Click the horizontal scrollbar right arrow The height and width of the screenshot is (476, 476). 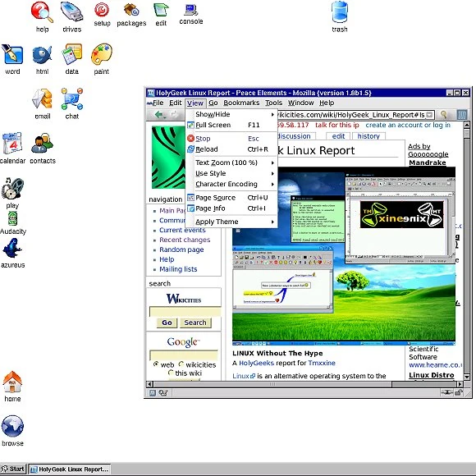(460, 384)
